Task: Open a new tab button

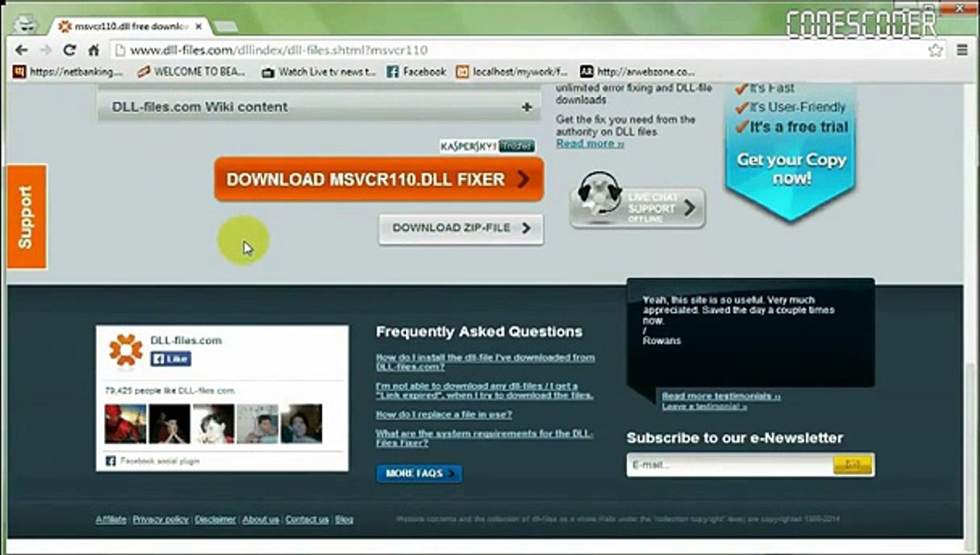Action: pos(225,26)
